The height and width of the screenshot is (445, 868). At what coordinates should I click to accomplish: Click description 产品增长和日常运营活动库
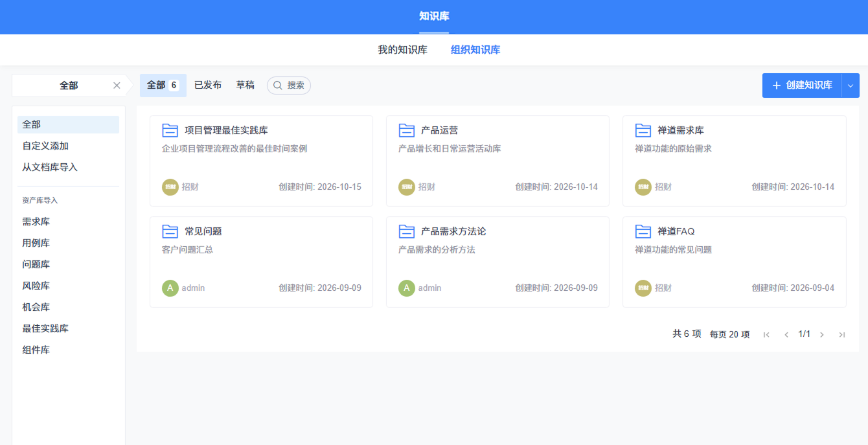click(450, 148)
